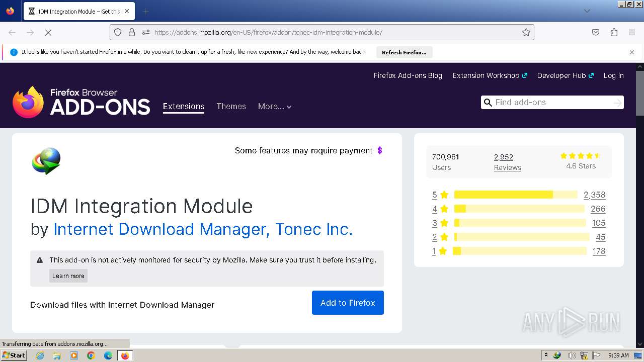
Task: Launch Edge from taskbar
Action: (x=108, y=355)
